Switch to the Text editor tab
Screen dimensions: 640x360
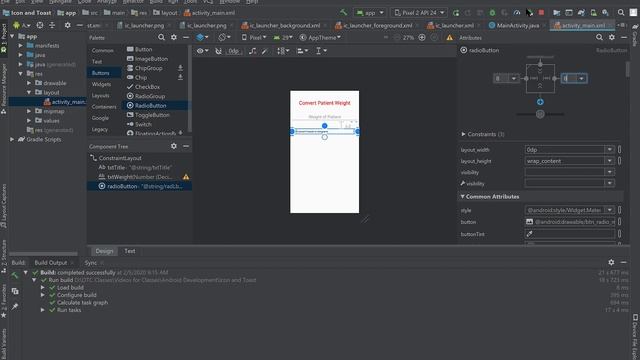[130, 251]
